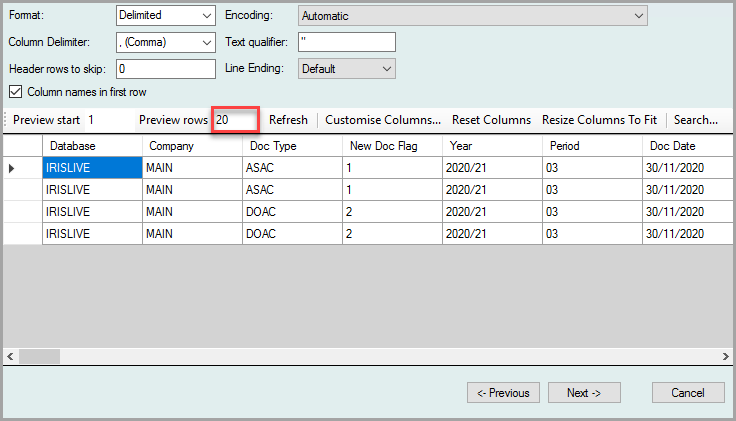
Task: Toggle Column names in first row checkbox
Action: 15,92
